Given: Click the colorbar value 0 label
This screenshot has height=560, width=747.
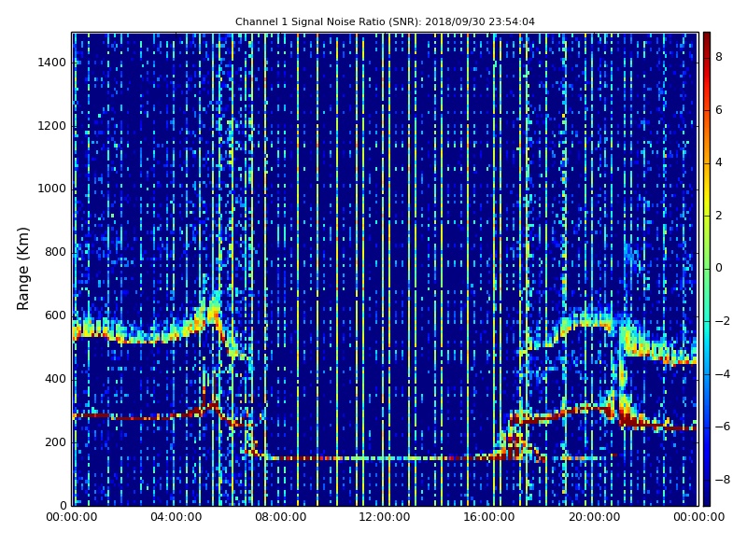Looking at the screenshot, I should pos(719,268).
